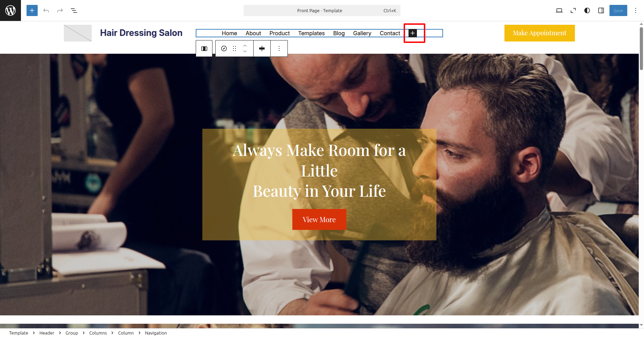Open the WordPress logo site menu

click(10, 10)
